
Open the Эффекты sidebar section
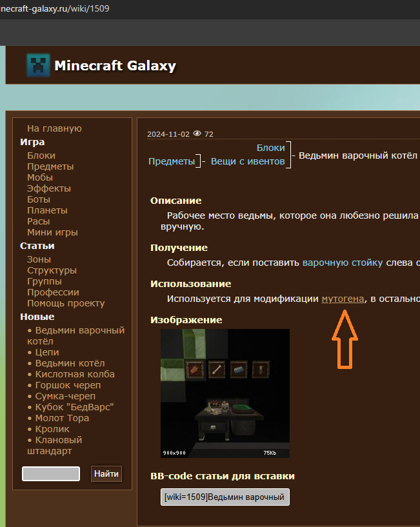point(49,188)
